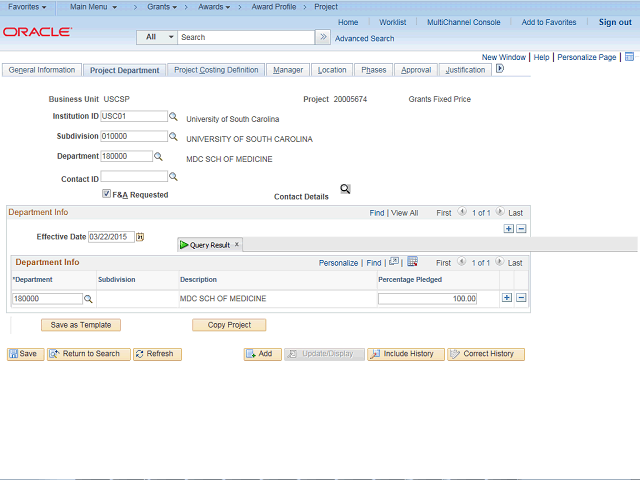Screen dimensions: 640x480
Task: Click the Institution ID input field
Action: pos(134,116)
